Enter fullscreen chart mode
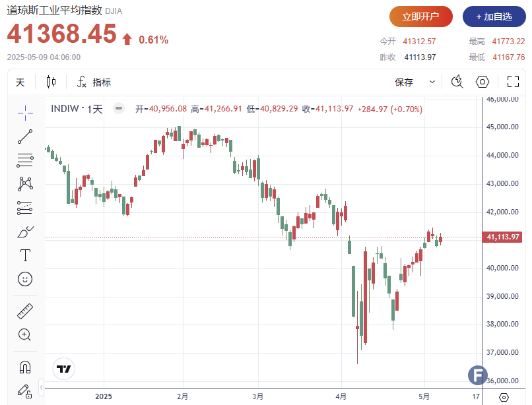The height and width of the screenshot is (405, 532). pos(513,82)
